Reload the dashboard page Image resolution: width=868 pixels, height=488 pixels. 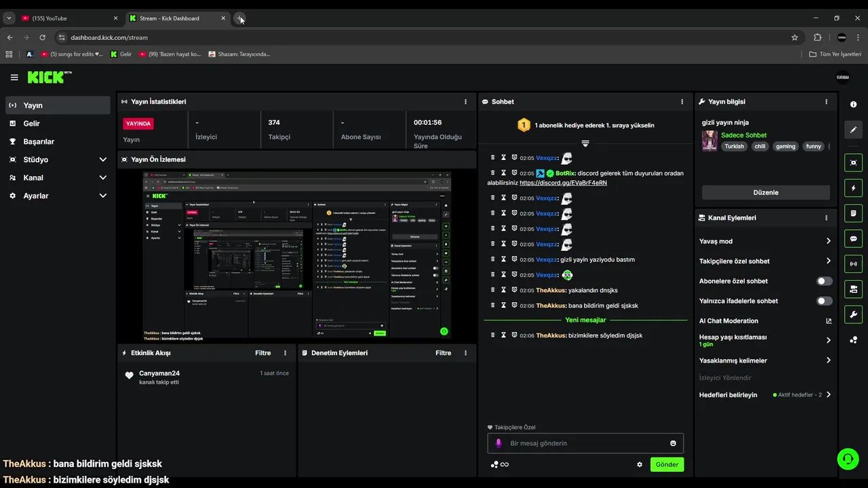[x=43, y=37]
